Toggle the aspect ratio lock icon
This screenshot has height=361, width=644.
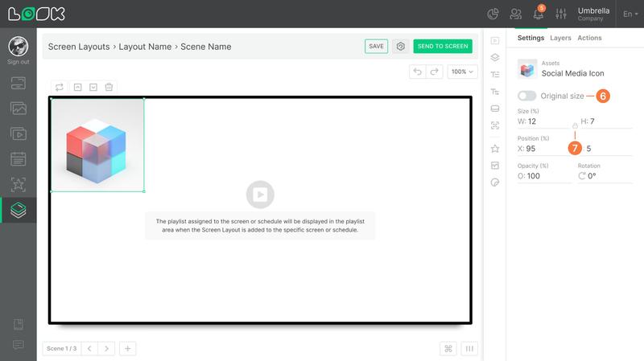575,125
